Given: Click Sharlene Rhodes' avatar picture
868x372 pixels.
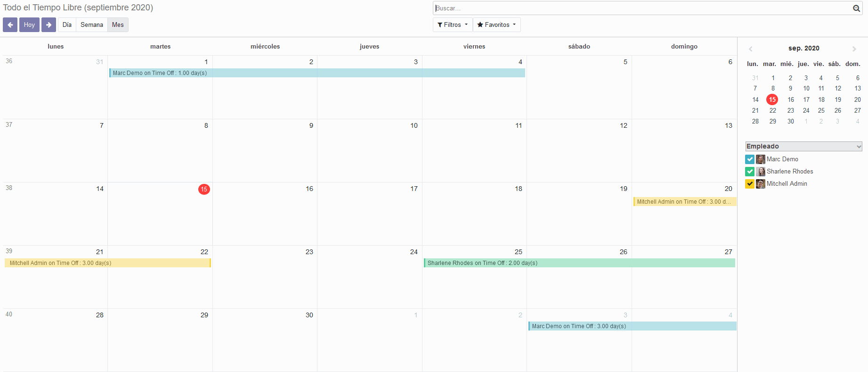Looking at the screenshot, I should click(761, 172).
